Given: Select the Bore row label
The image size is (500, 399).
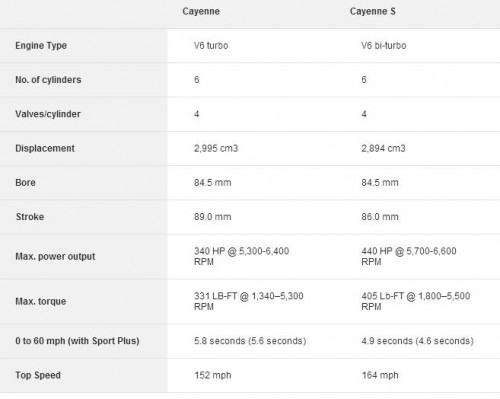Looking at the screenshot, I should [25, 183].
